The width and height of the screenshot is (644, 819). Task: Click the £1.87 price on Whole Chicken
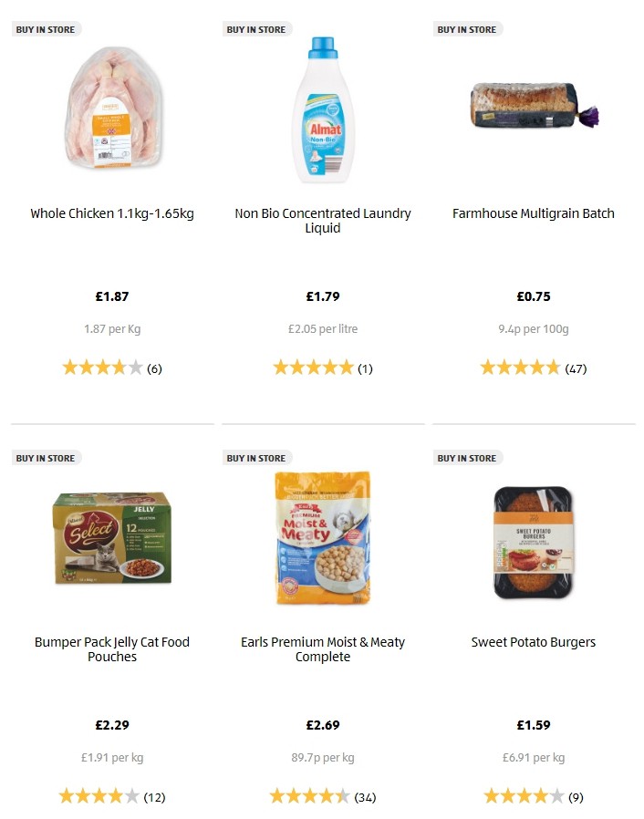(x=112, y=295)
